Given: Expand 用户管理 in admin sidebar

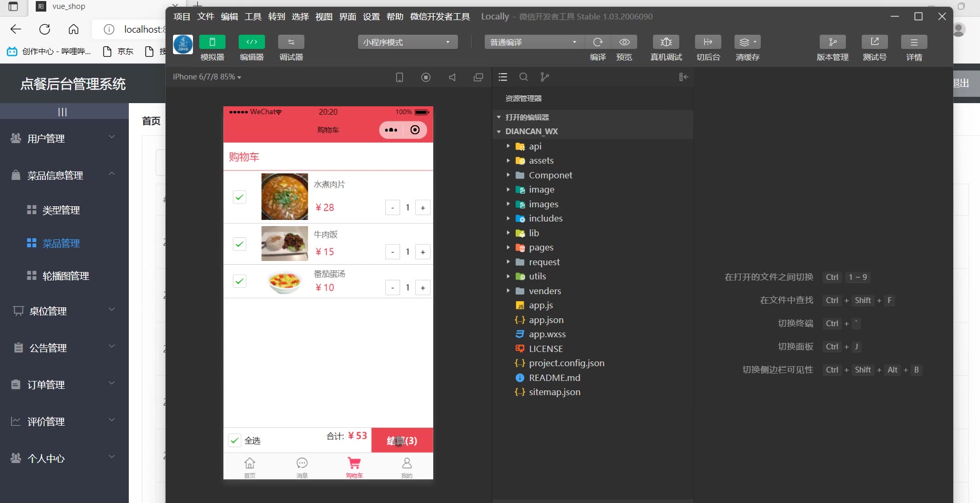Looking at the screenshot, I should (x=64, y=138).
